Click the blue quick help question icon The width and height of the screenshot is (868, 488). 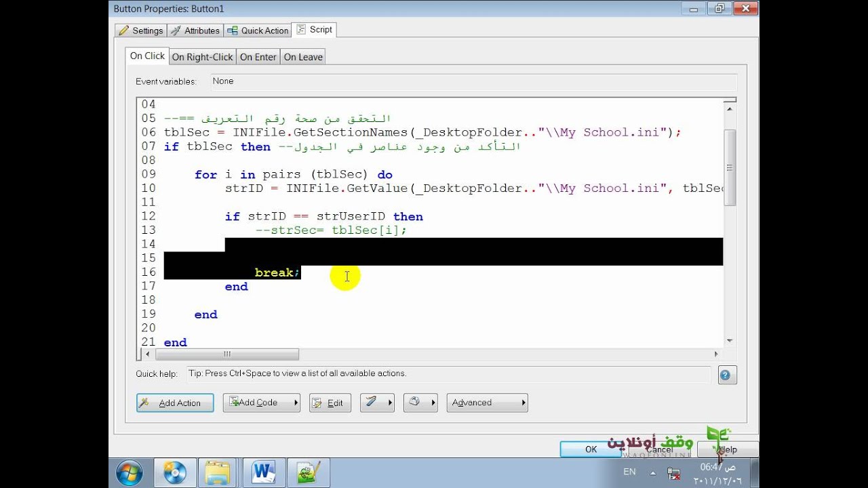tap(727, 375)
